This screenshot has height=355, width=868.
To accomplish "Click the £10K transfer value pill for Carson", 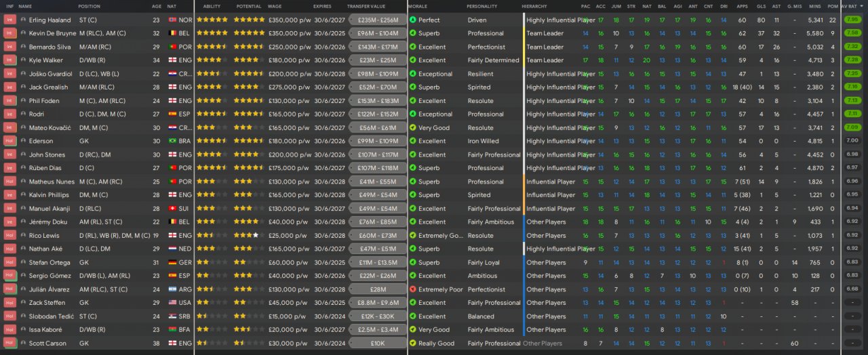I will (x=377, y=343).
